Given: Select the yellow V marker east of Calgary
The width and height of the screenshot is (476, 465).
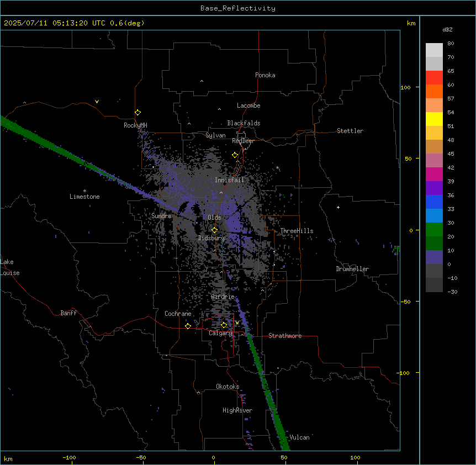Looking at the screenshot, I should (237, 323).
